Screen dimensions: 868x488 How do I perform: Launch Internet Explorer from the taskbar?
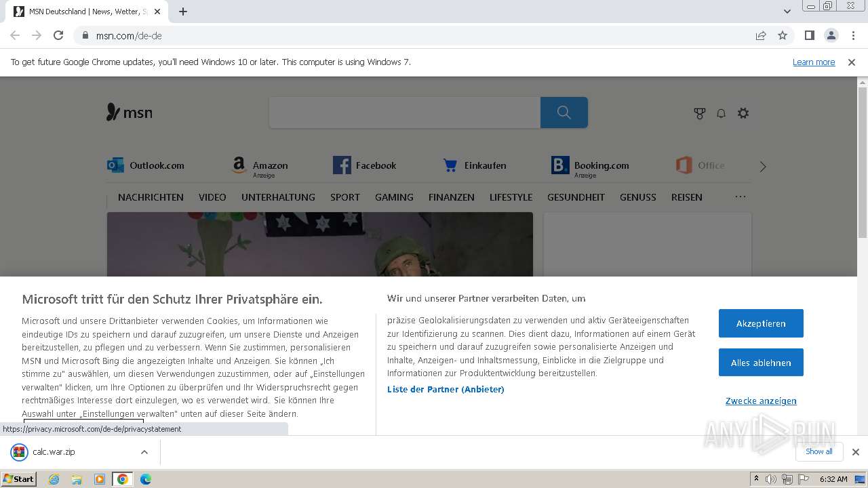click(x=54, y=479)
